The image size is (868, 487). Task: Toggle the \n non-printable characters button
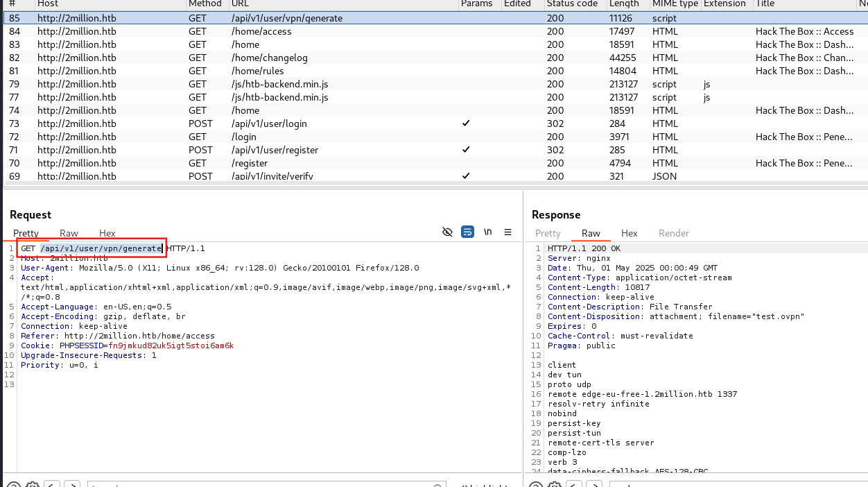488,232
